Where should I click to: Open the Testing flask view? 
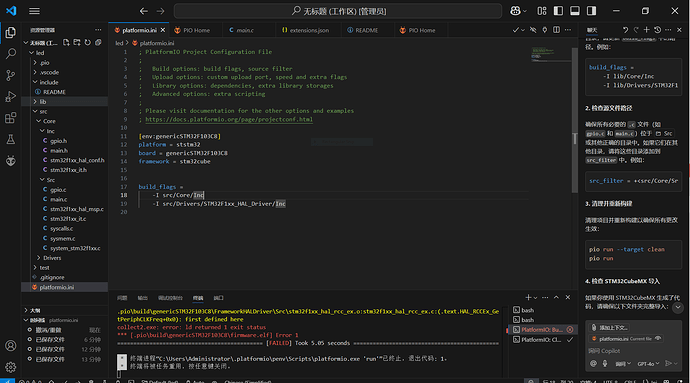click(x=11, y=140)
